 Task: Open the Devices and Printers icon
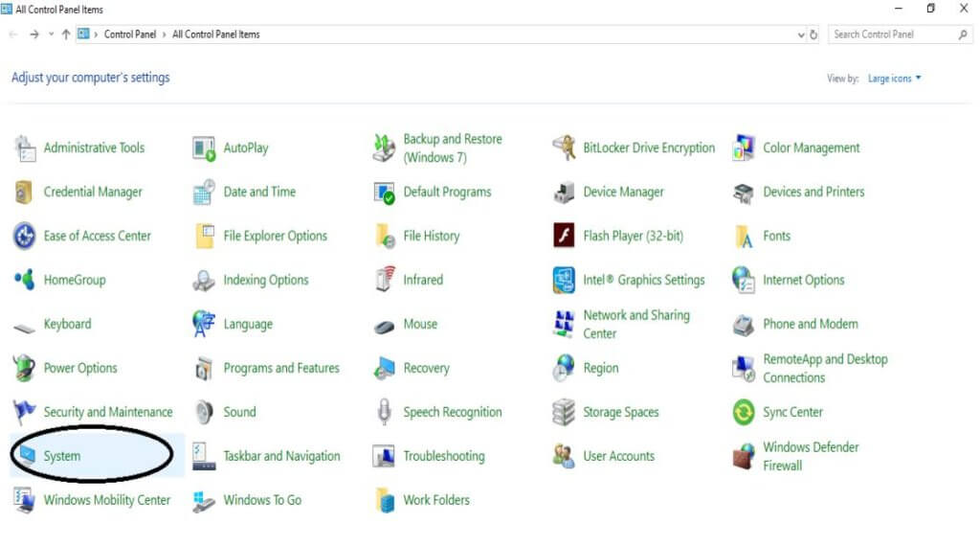pos(743,193)
